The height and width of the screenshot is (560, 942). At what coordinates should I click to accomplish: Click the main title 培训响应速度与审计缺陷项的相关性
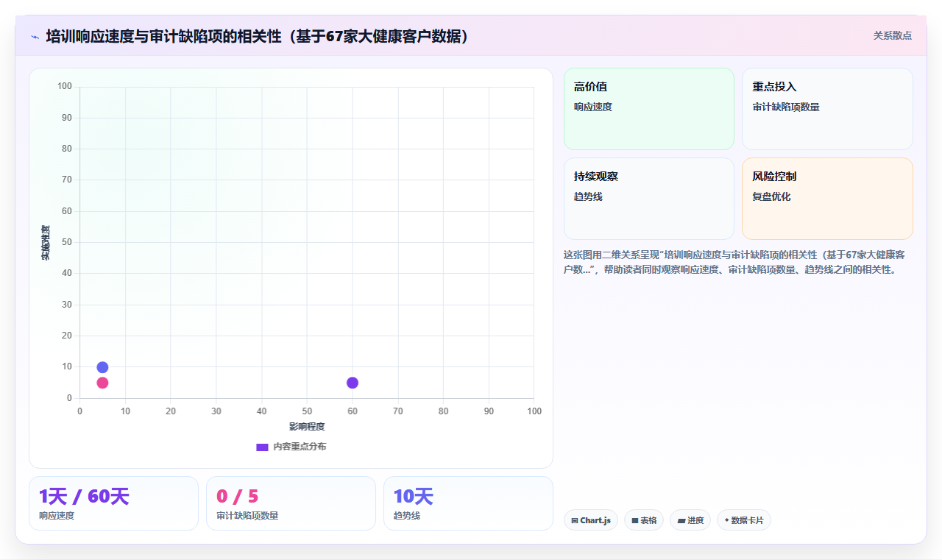point(258,36)
